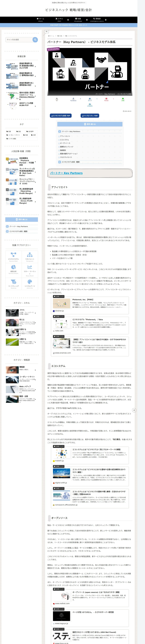
Task: Jump to 強者連合 in the contents list
Action: [x=63, y=150]
